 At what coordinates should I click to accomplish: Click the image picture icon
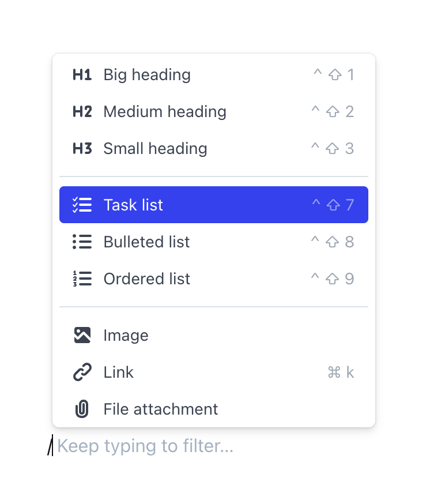tap(82, 336)
